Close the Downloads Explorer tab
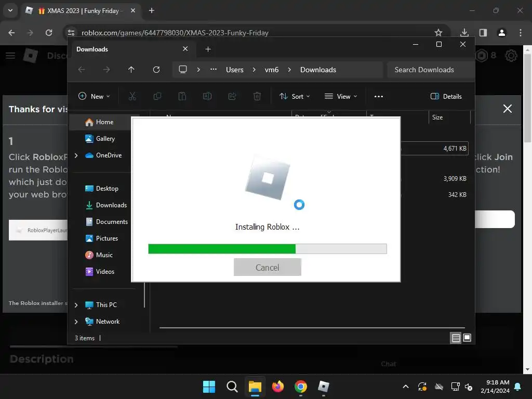The width and height of the screenshot is (532, 399). pos(185,49)
